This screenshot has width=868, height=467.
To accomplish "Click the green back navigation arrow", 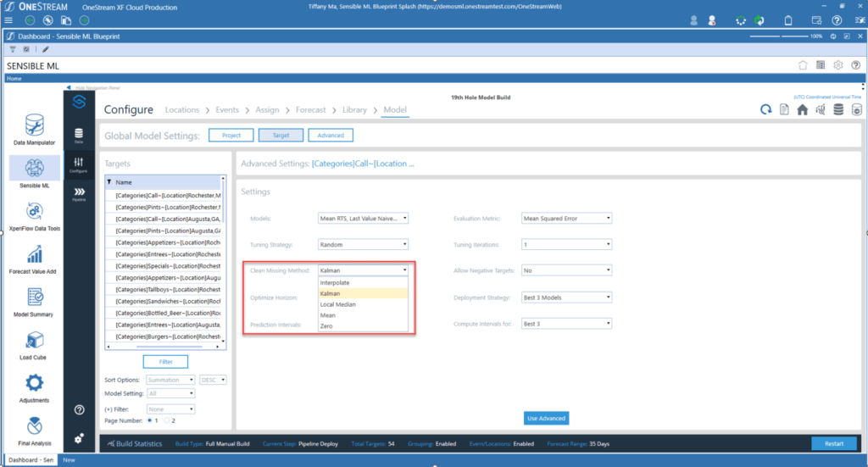I will pos(30,20).
